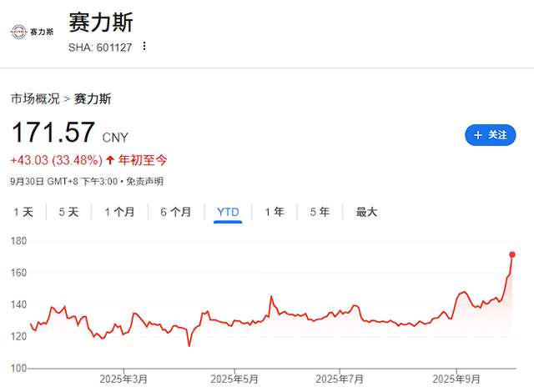Click the 180 y-axis label
The width and height of the screenshot is (534, 392).
click(18, 241)
